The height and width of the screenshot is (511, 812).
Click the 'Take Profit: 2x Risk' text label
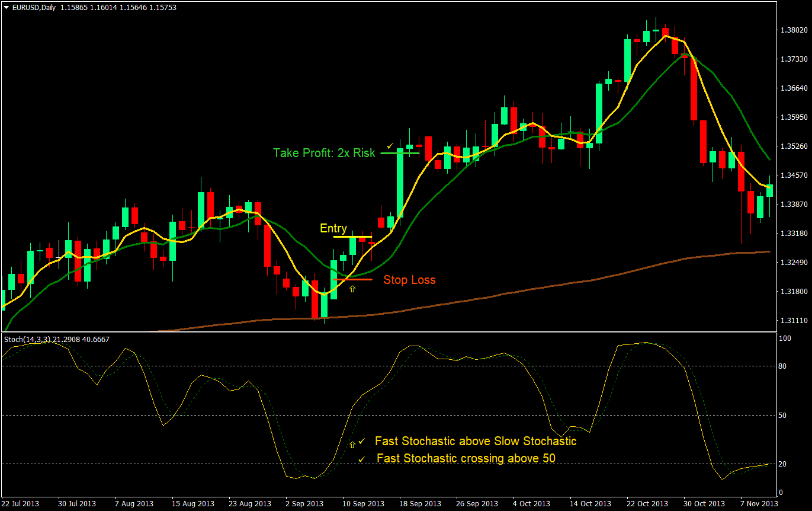(x=324, y=153)
